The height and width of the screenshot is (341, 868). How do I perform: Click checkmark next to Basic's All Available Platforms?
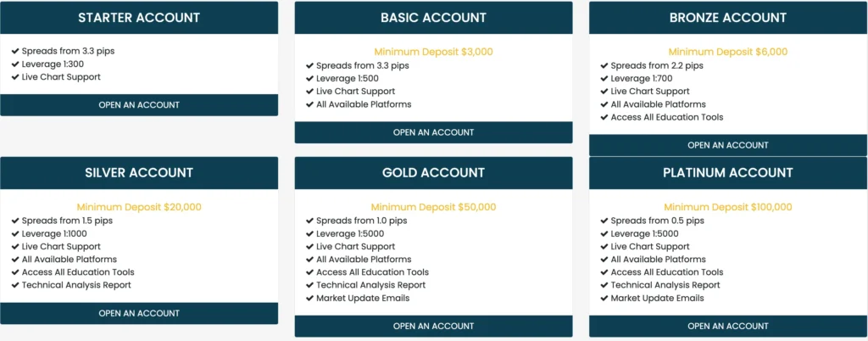pyautogui.click(x=309, y=104)
